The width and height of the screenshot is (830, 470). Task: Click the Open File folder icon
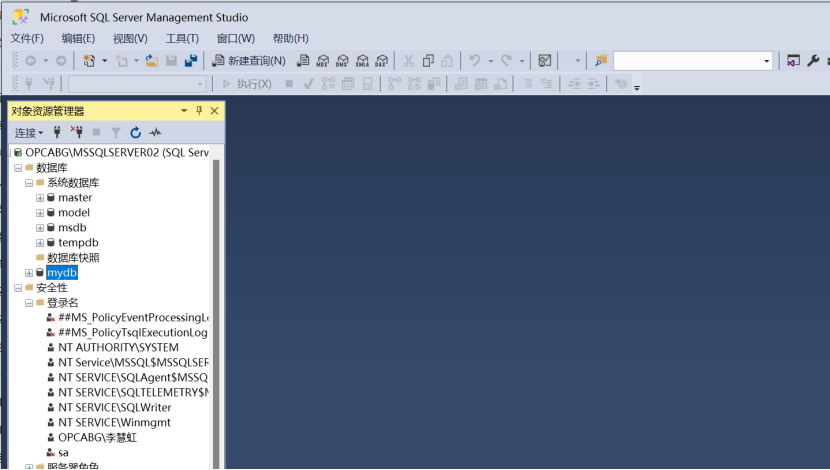[152, 61]
